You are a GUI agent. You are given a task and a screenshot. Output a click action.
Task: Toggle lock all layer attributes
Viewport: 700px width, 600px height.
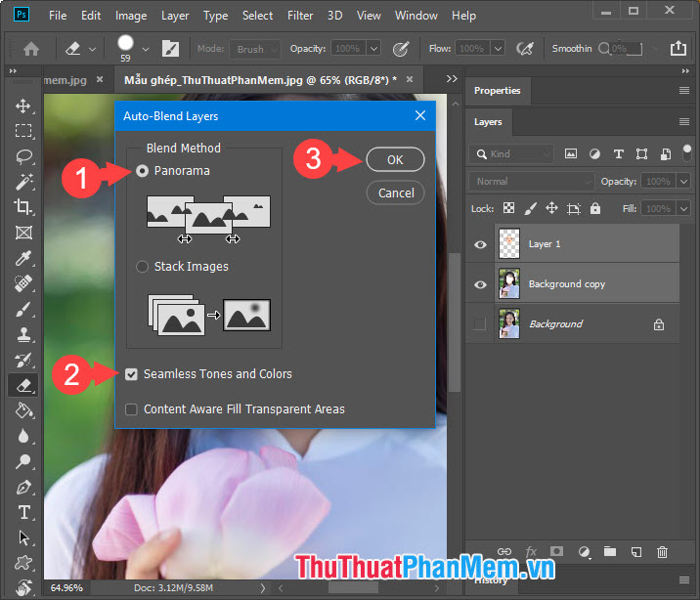point(595,208)
